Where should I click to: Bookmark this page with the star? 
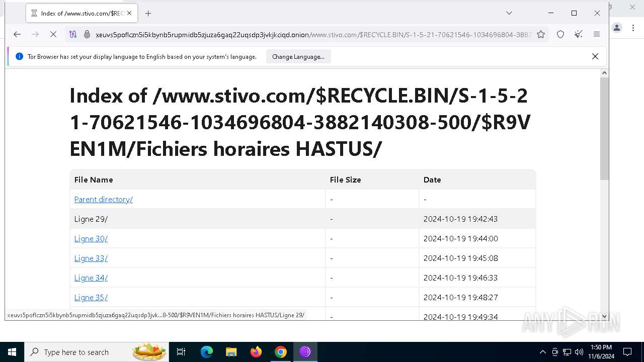click(541, 34)
